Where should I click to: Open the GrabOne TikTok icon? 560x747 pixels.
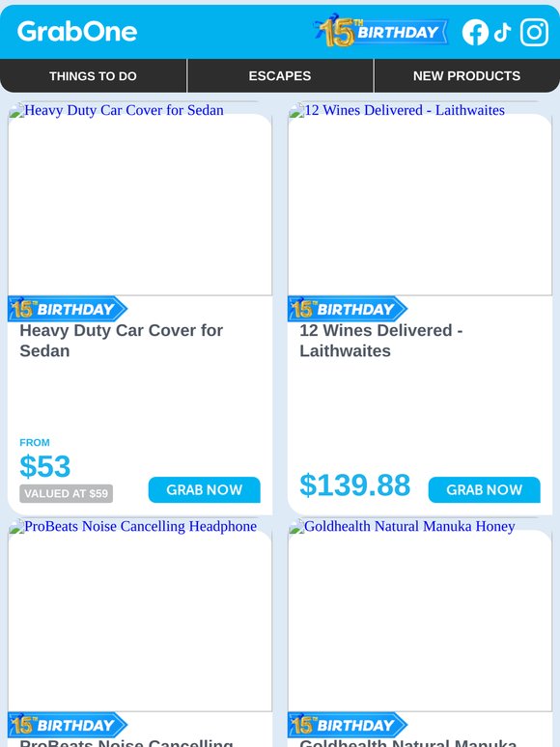pos(503,33)
